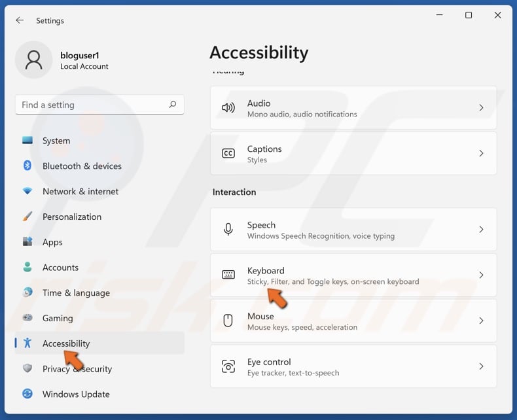This screenshot has width=517, height=420.
Task: Click the search magnifier icon
Action: tap(173, 105)
